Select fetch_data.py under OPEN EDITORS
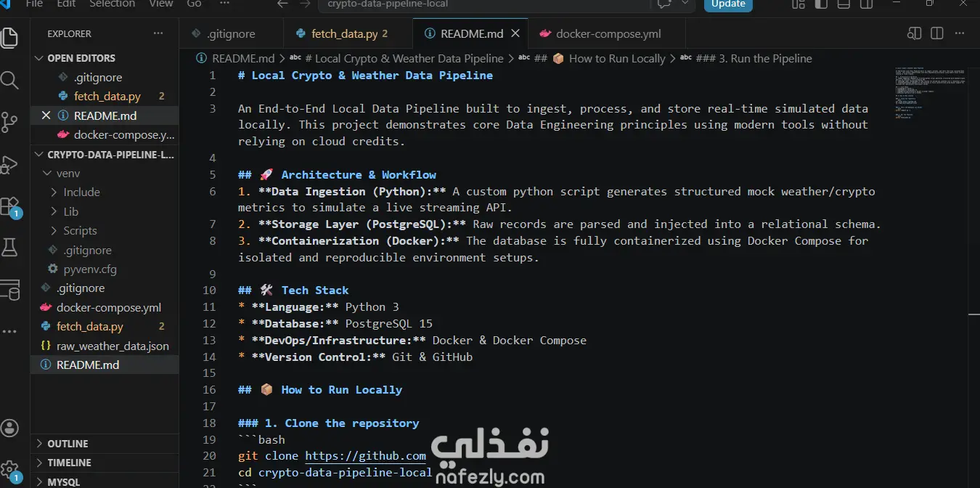The width and height of the screenshot is (980, 488). click(x=107, y=97)
